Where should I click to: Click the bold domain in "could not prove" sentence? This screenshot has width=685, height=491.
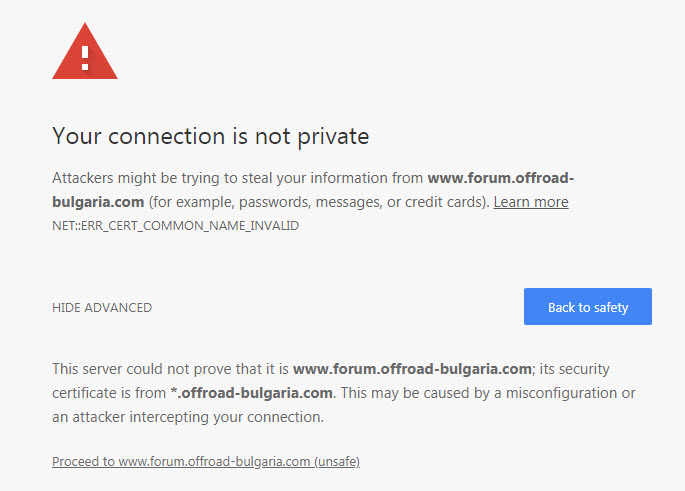(411, 369)
